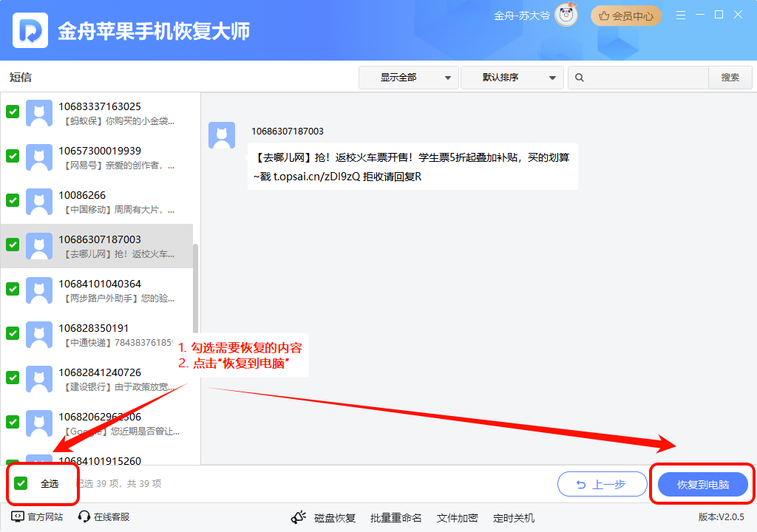Go back with the 上一步 button
The width and height of the screenshot is (757, 532).
tap(602, 484)
